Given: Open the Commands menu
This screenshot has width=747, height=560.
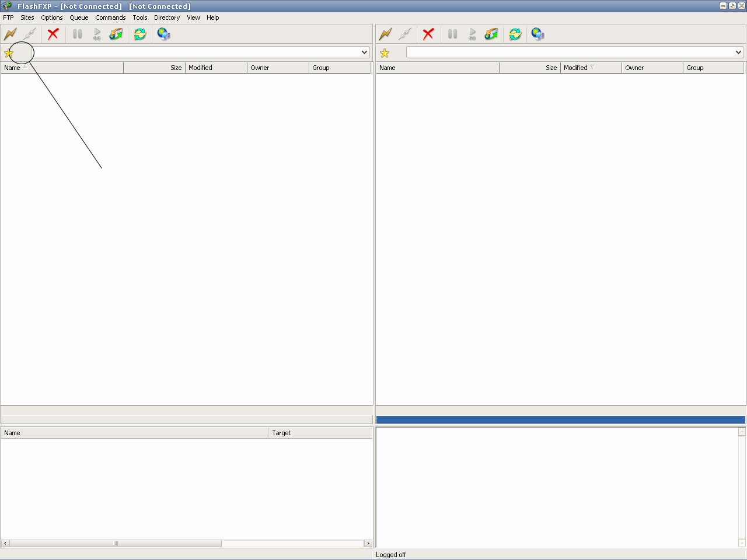Looking at the screenshot, I should coord(110,17).
